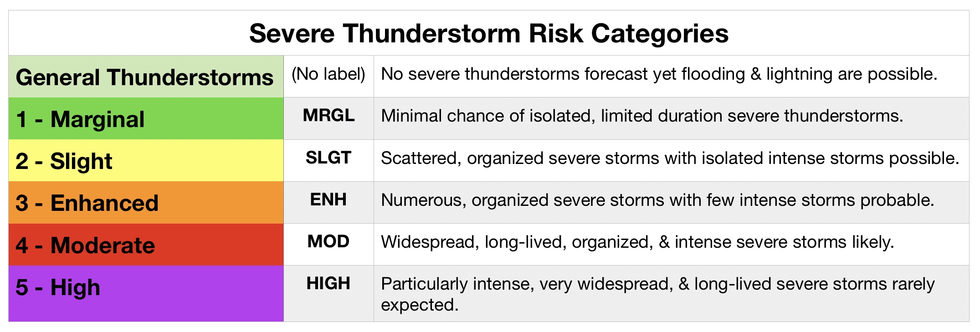The height and width of the screenshot is (332, 980).
Task: Select the HIGH abbreviation label
Action: point(328,283)
